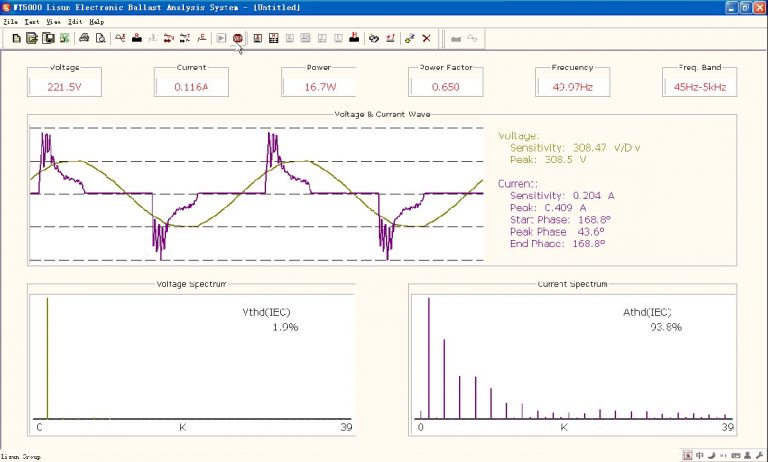Click the Lisun Group status bar text
This screenshot has width=768, height=462.
(21, 457)
